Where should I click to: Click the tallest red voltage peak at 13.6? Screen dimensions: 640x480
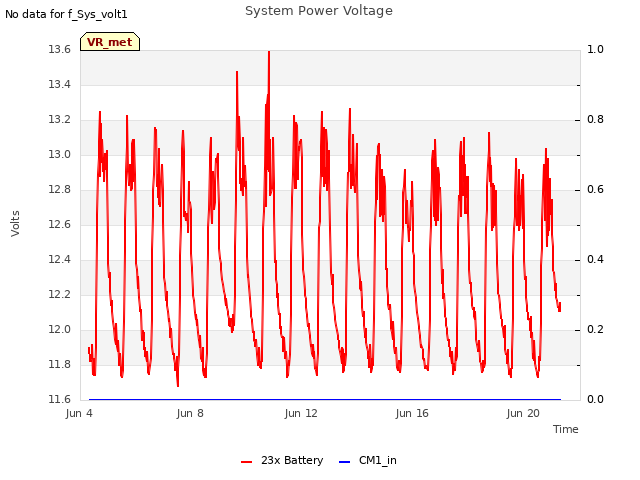[x=269, y=52]
